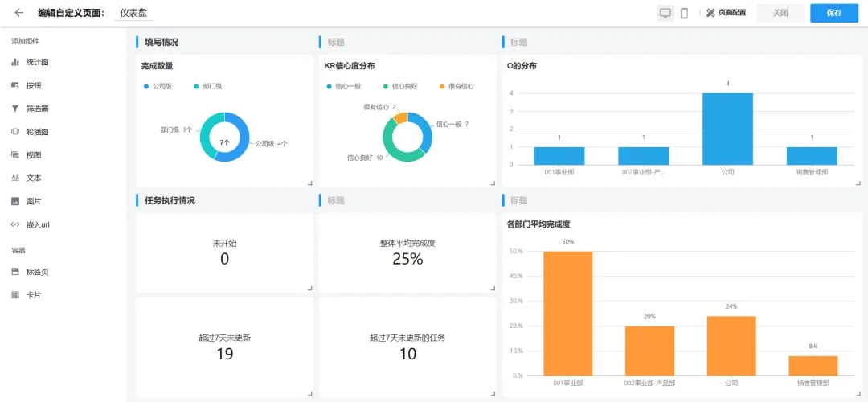Click the 001事业部 bar in 各部门平均完成度
This screenshot has height=402, width=868.
click(568, 314)
